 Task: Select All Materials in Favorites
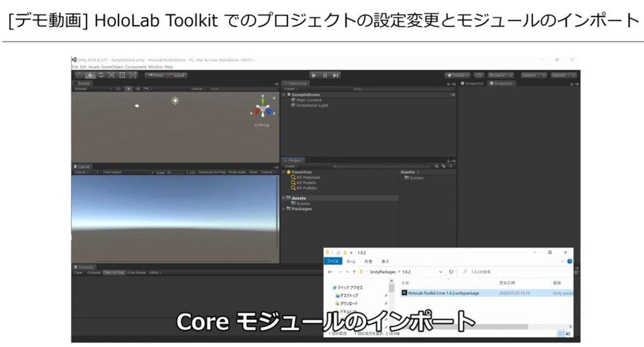306,177
